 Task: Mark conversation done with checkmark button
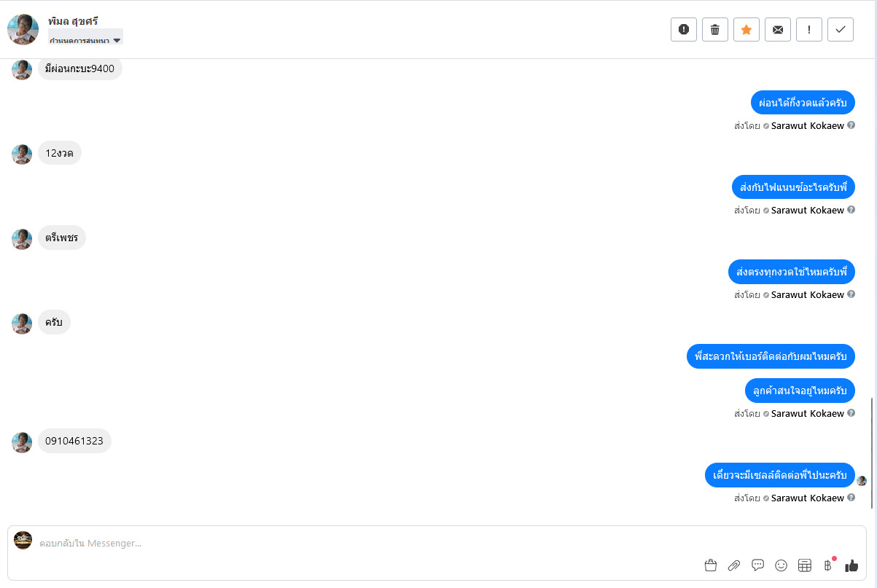841,29
